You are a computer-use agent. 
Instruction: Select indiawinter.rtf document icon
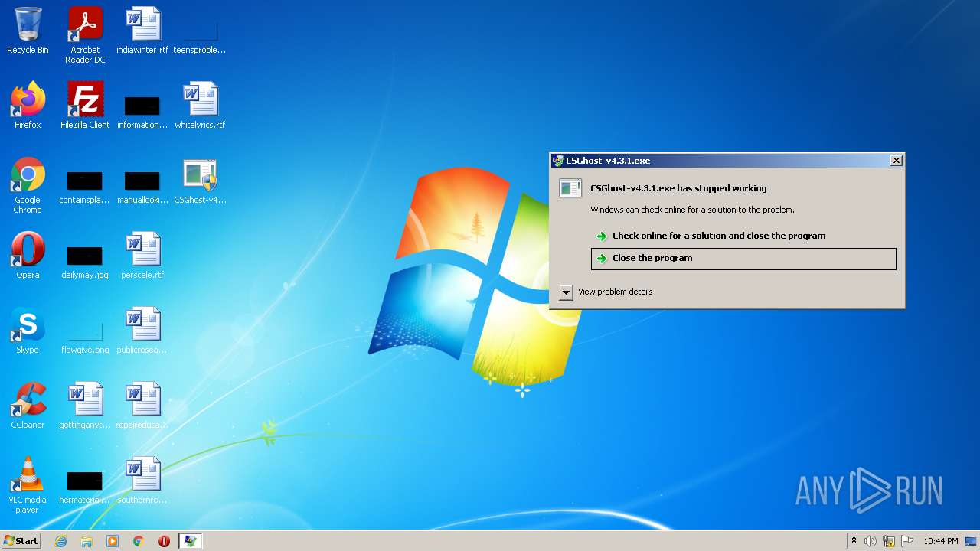pos(142,31)
